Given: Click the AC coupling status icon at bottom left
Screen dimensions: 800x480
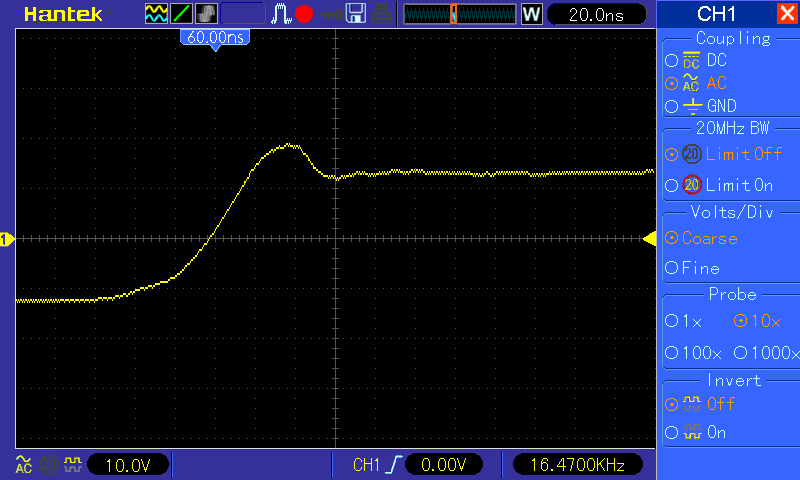Looking at the screenshot, I should click(23, 465).
